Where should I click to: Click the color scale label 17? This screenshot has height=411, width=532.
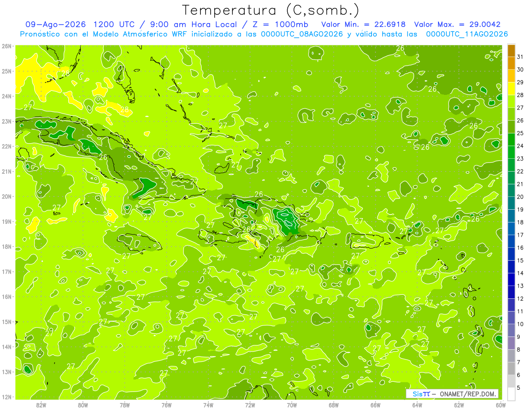coord(520,235)
